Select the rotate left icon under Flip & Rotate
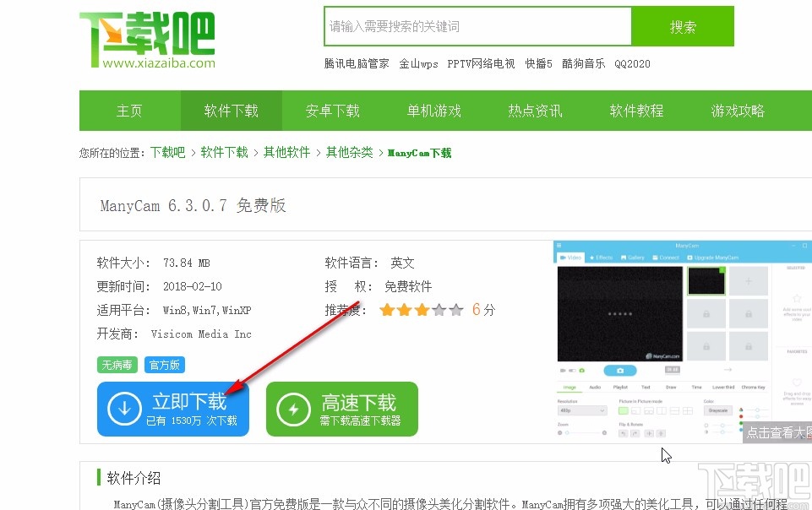812x510 pixels. [x=623, y=433]
